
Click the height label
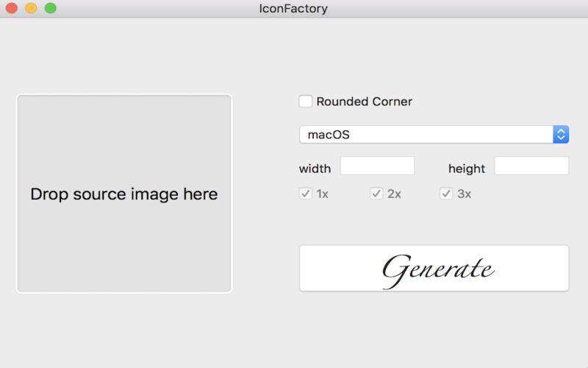(467, 169)
